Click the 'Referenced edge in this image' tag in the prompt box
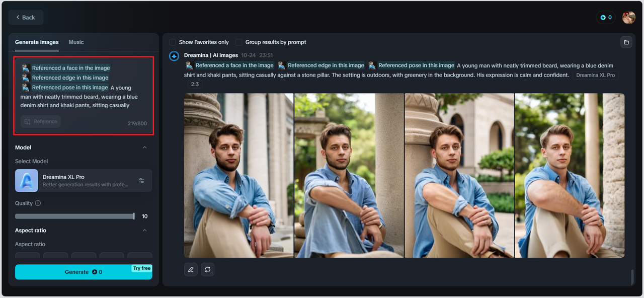 coord(70,78)
